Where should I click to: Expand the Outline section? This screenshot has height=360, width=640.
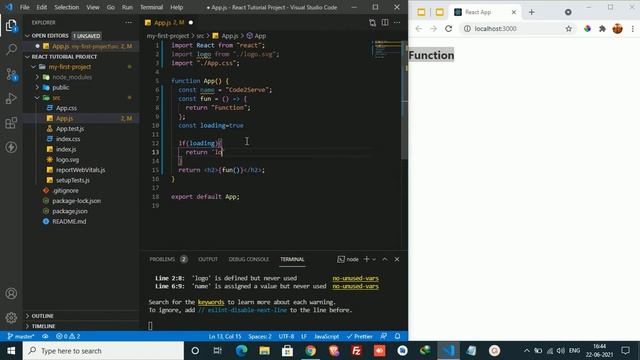pos(27,316)
